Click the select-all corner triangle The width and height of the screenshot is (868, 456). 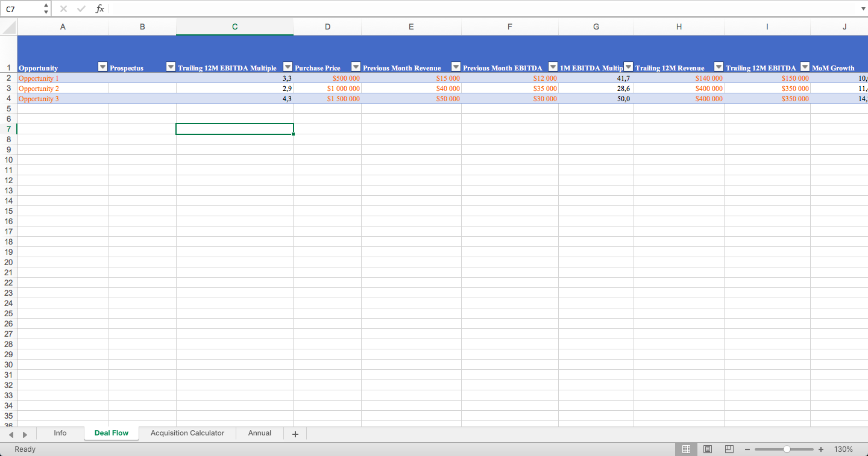8,27
